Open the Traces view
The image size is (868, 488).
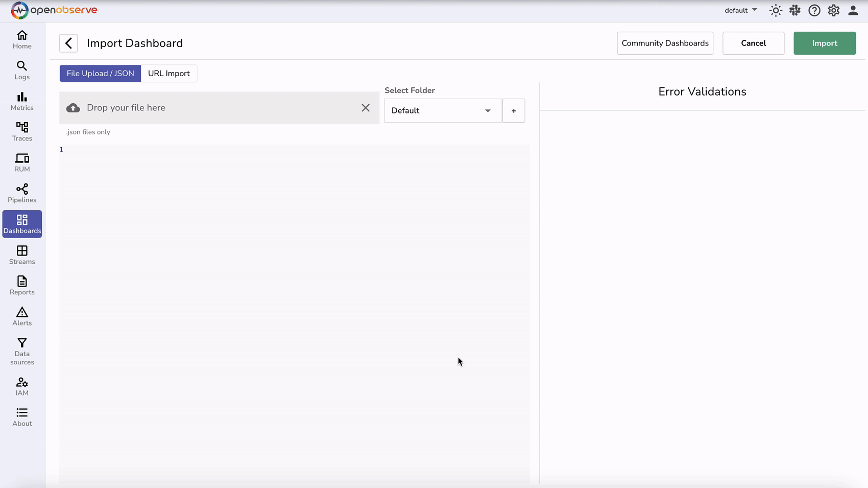(22, 132)
